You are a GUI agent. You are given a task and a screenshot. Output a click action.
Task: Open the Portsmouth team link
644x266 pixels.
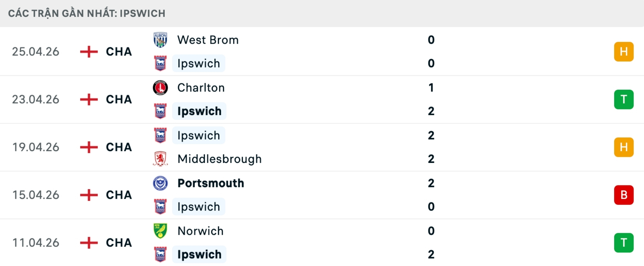click(x=211, y=183)
